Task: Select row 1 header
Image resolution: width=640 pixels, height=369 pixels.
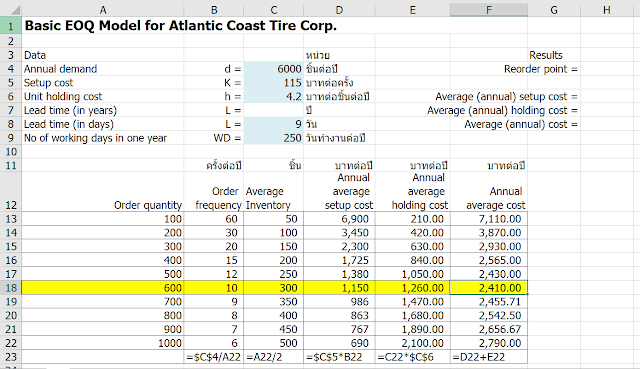Action: pos(11,26)
